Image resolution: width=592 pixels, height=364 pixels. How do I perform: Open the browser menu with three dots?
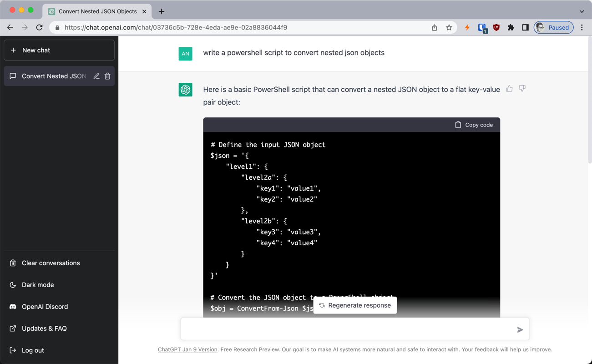pos(582,27)
